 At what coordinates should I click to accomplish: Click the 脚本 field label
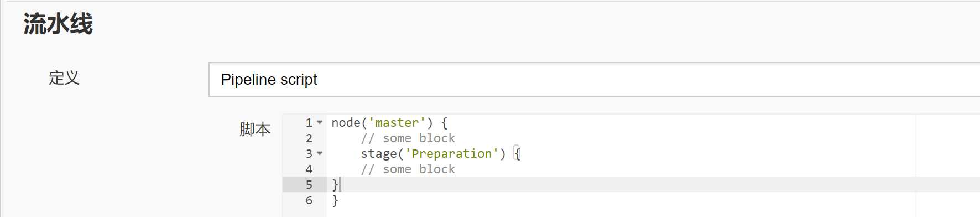pos(255,129)
